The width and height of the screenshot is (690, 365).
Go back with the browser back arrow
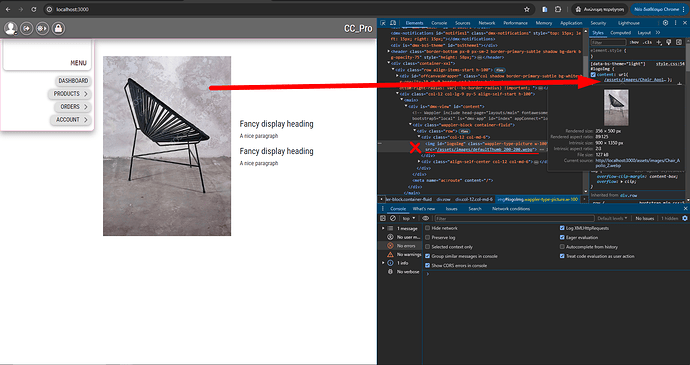[x=8, y=9]
